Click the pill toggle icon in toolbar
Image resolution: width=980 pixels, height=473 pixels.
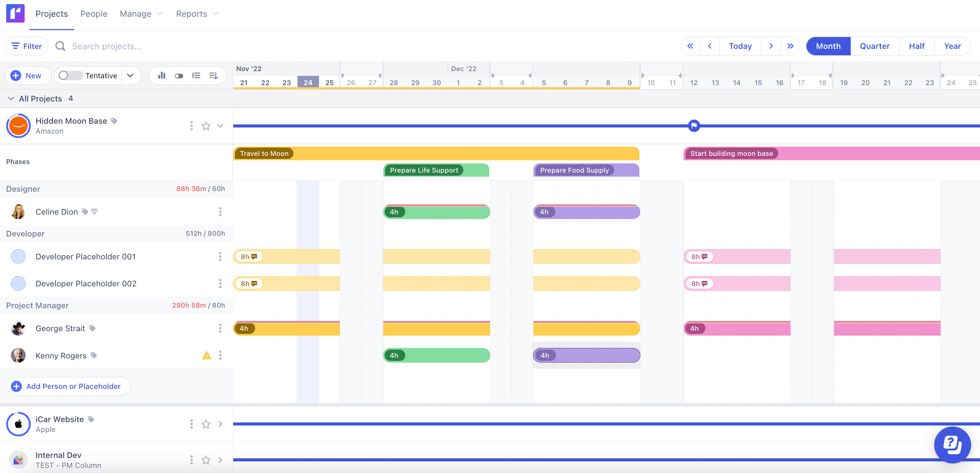179,75
